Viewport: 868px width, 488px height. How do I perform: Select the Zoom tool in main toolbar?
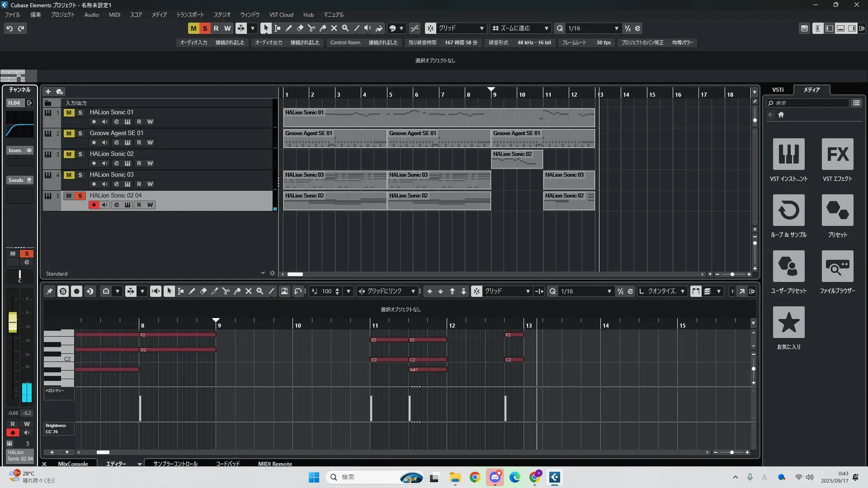(345, 28)
